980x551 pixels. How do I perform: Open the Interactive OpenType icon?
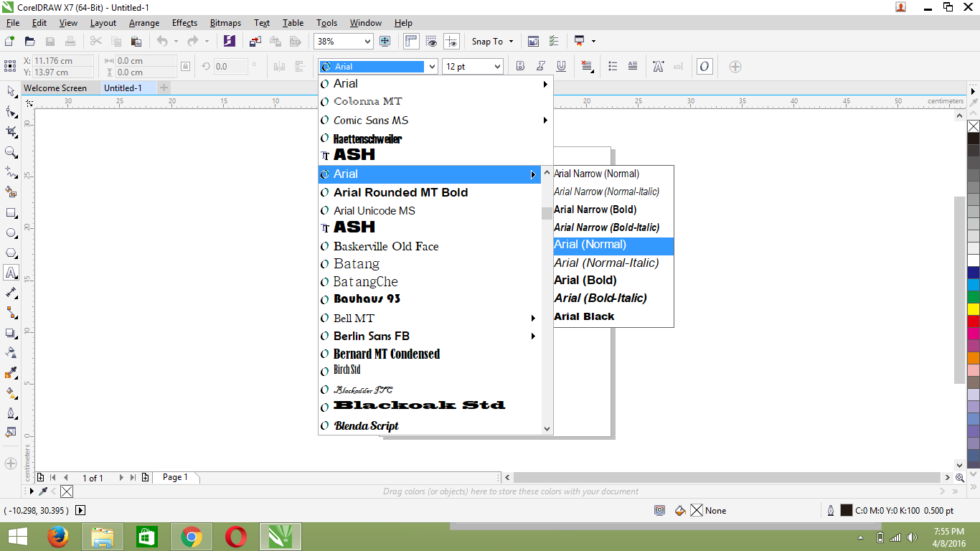coord(705,67)
